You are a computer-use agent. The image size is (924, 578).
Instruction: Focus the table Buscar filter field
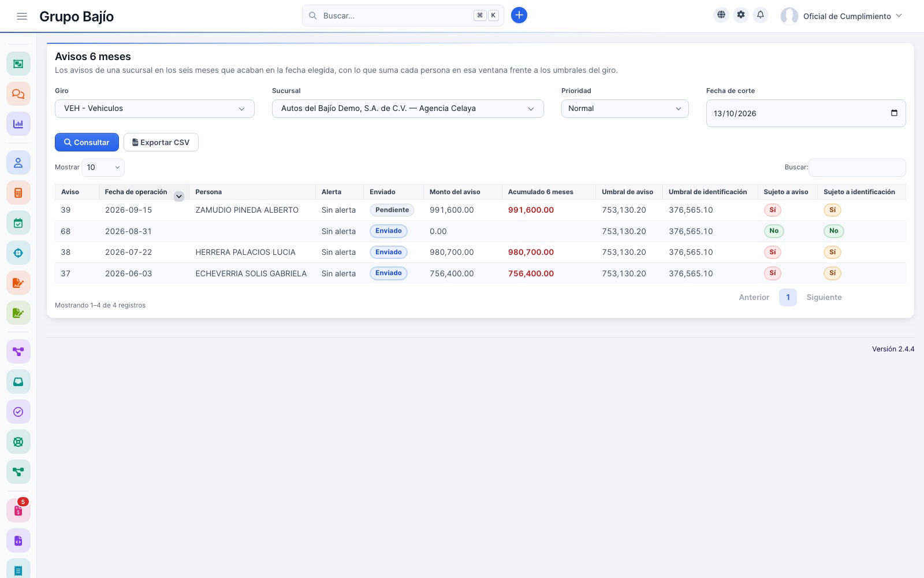pyautogui.click(x=857, y=168)
